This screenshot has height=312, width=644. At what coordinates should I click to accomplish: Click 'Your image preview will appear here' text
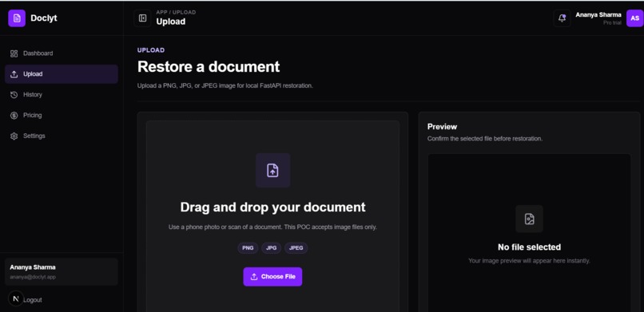coord(530,261)
